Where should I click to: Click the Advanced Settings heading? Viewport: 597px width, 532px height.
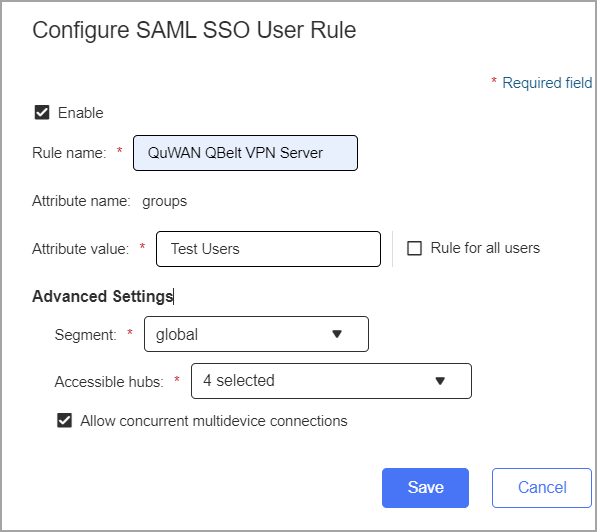click(x=102, y=296)
